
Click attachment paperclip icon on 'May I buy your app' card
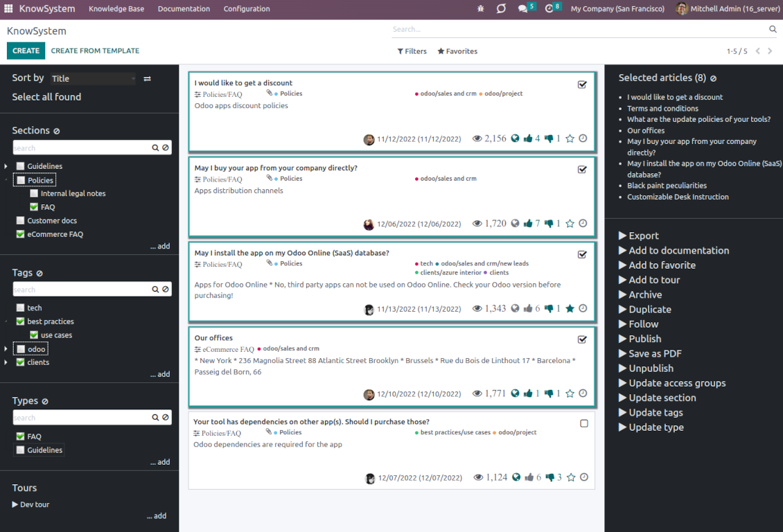pos(269,177)
